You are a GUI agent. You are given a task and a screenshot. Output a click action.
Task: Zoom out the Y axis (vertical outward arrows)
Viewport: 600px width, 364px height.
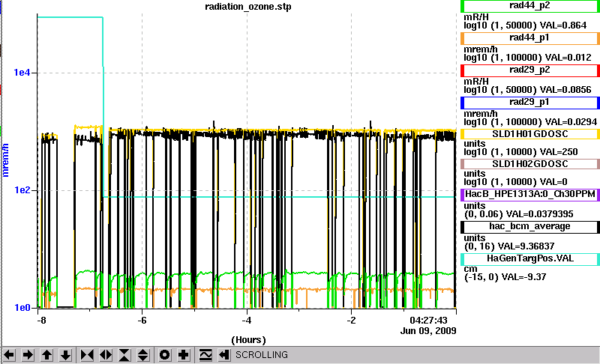click(143, 355)
